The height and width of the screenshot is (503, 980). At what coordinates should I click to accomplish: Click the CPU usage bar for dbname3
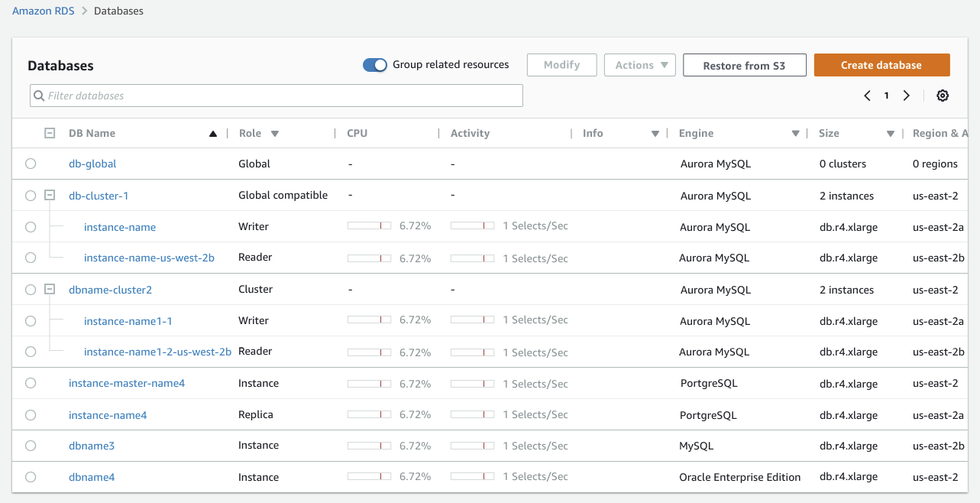tap(369, 446)
